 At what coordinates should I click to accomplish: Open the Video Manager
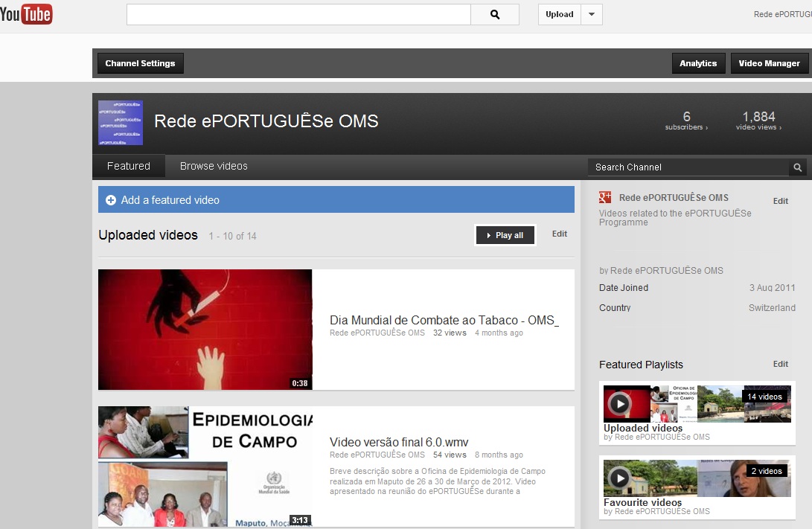point(769,63)
